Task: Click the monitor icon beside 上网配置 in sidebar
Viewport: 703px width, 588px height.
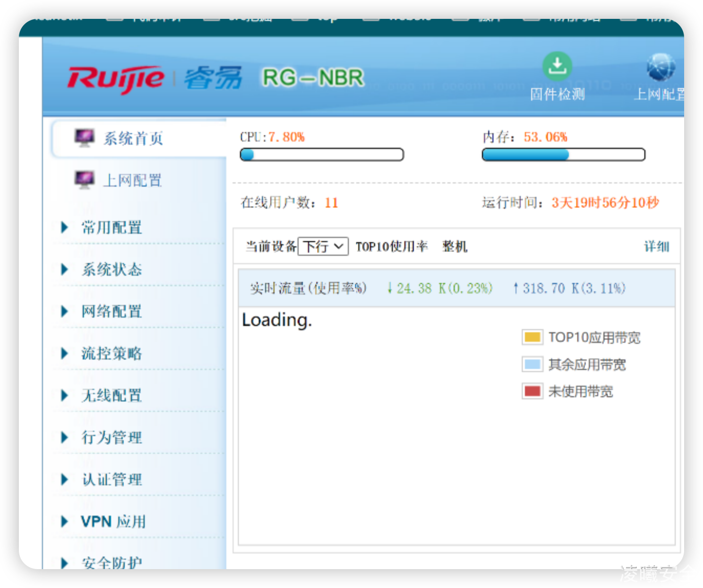Action: coord(84,180)
